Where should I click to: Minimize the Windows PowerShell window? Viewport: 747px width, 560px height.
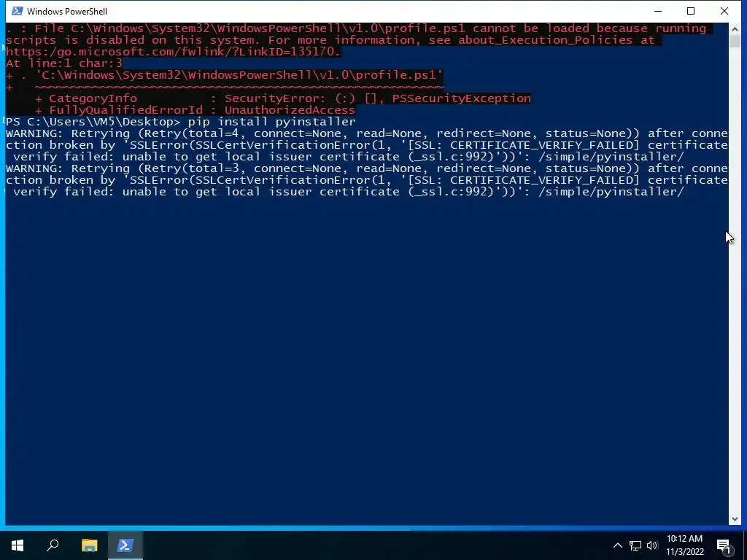tap(658, 11)
